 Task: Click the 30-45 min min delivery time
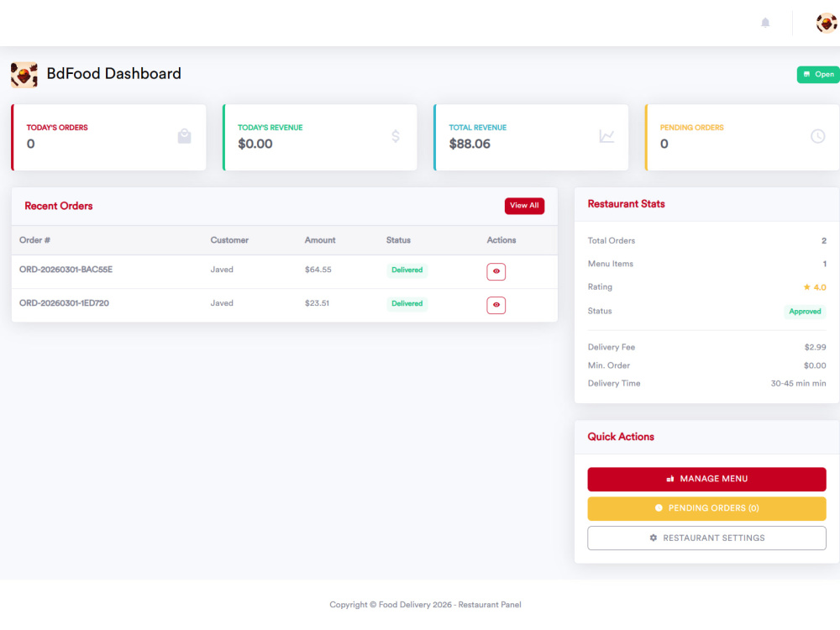798,384
